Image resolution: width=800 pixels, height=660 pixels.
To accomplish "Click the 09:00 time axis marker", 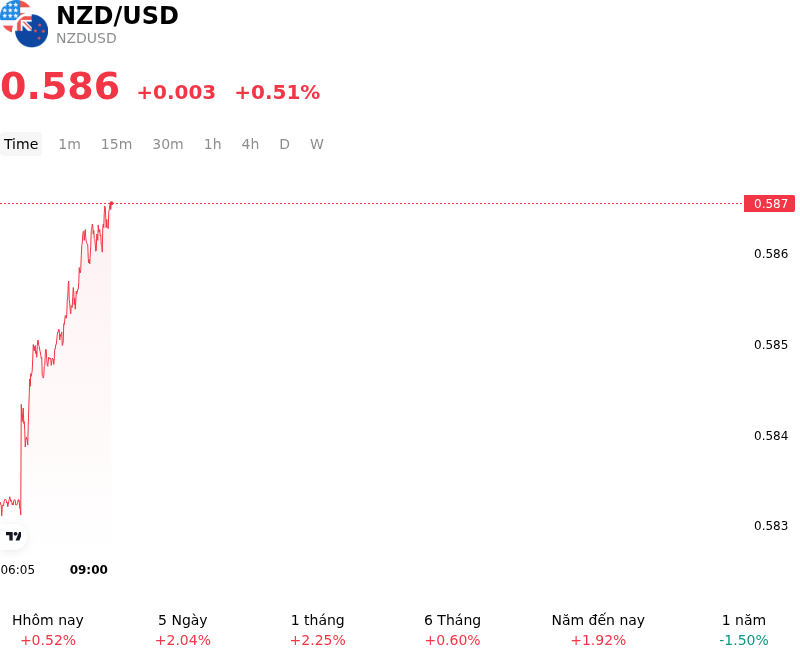I will 89,570.
